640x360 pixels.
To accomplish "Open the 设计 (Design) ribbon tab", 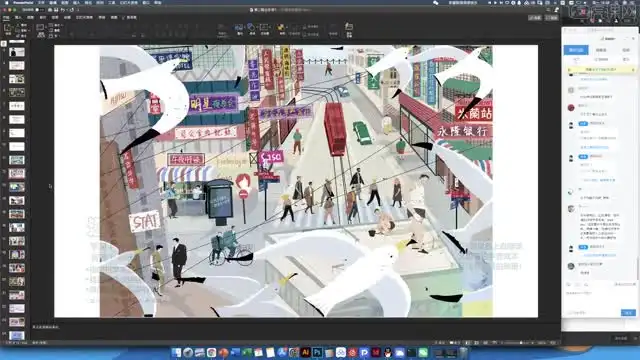I will 42,18.
